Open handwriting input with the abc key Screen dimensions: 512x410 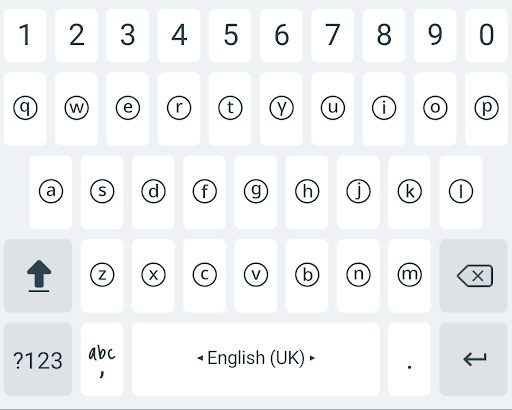pyautogui.click(x=102, y=359)
